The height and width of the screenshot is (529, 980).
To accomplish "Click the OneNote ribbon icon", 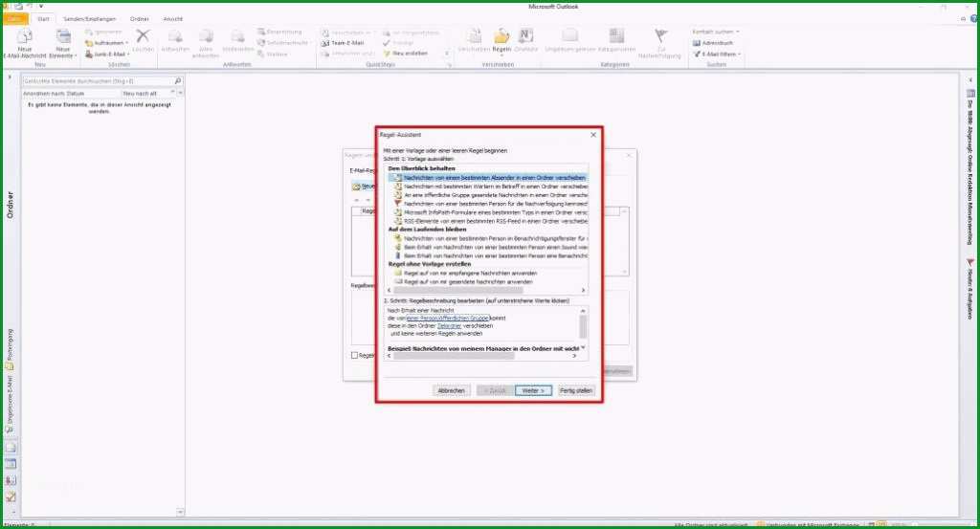I will pyautogui.click(x=526, y=41).
